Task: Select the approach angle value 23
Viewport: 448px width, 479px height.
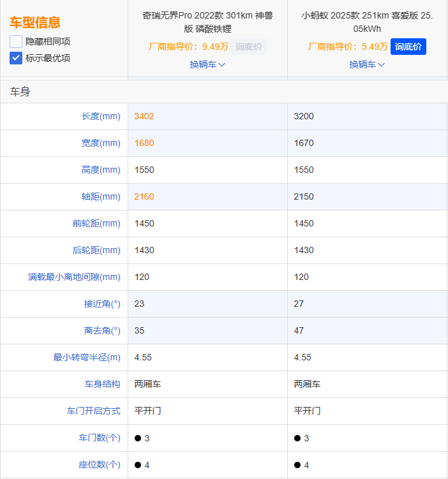Action: (139, 304)
